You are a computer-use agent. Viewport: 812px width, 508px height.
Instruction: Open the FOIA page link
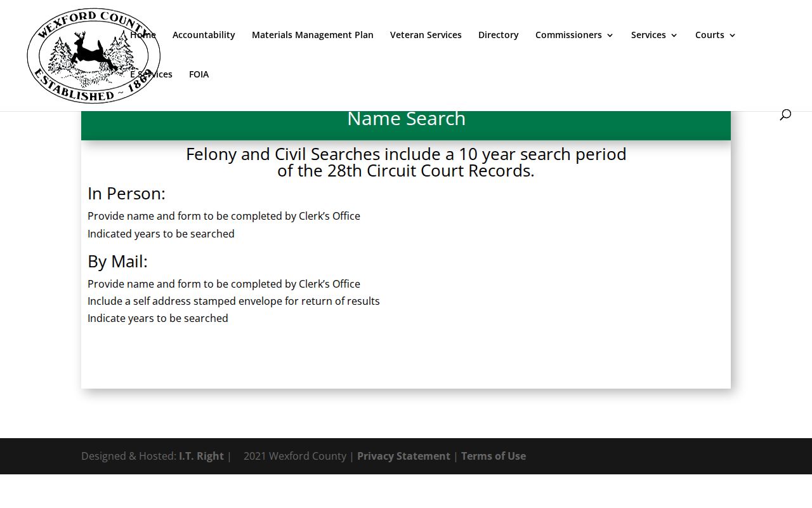pos(199,74)
